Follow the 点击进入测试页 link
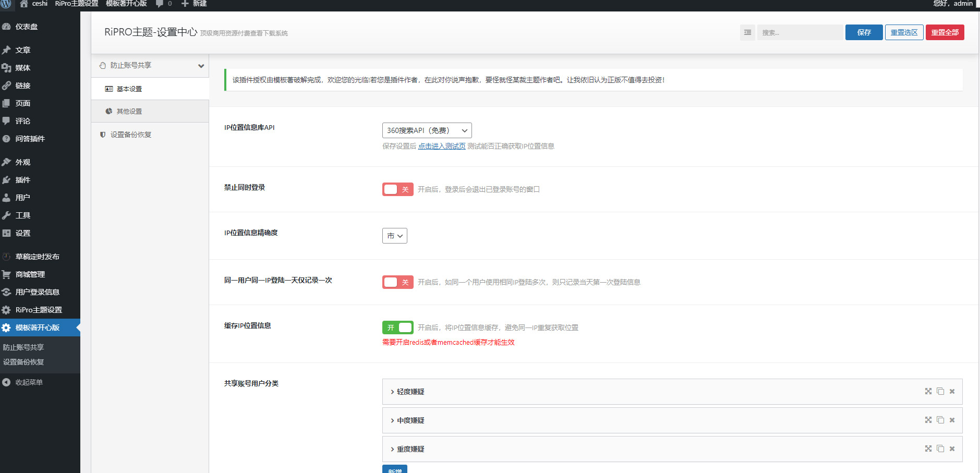The image size is (980, 473). 442,146
